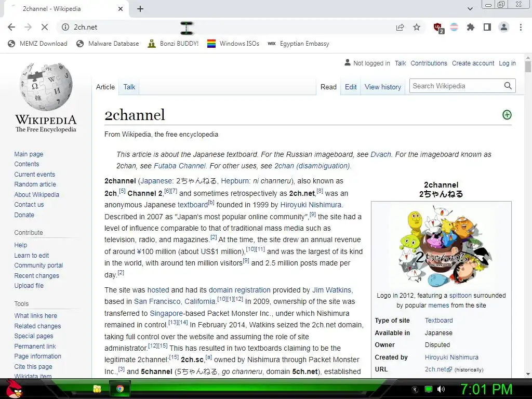
Task: Toggle the browser side panel icon
Action: coord(487,27)
